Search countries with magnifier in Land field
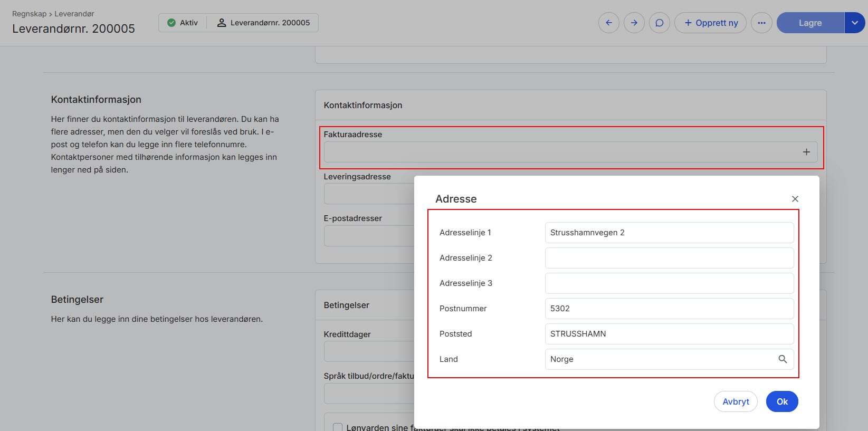This screenshot has height=431, width=868. tap(783, 359)
